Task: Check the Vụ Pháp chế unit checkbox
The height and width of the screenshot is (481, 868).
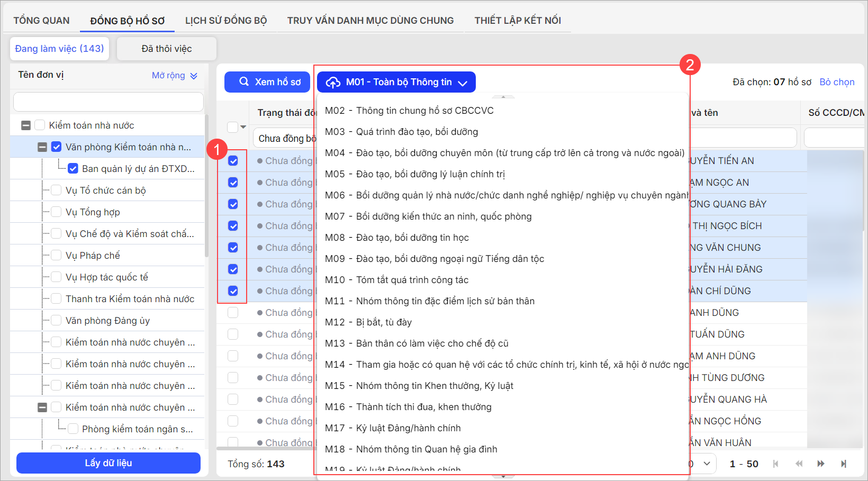Action: pyautogui.click(x=56, y=256)
